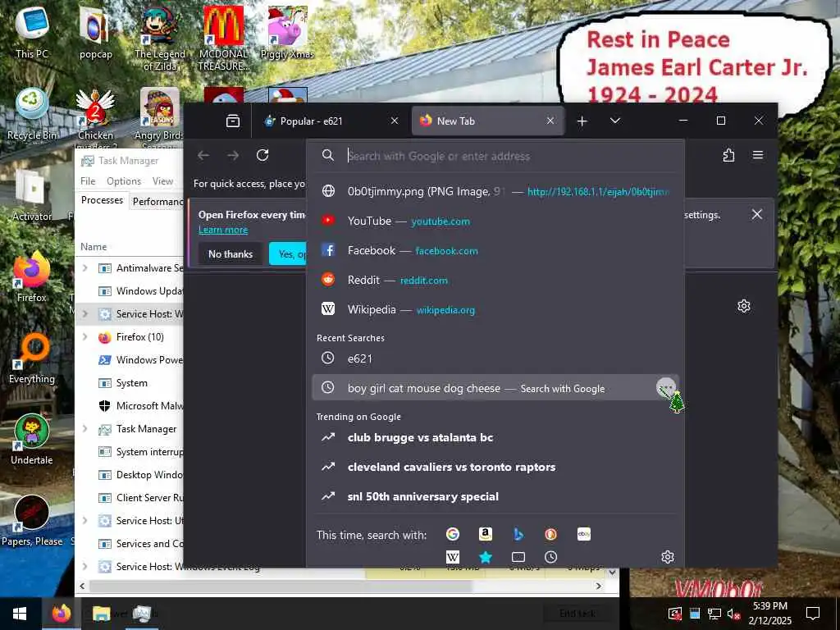Open the Firefox extensions puzzle icon
This screenshot has height=630, width=840.
(x=728, y=155)
